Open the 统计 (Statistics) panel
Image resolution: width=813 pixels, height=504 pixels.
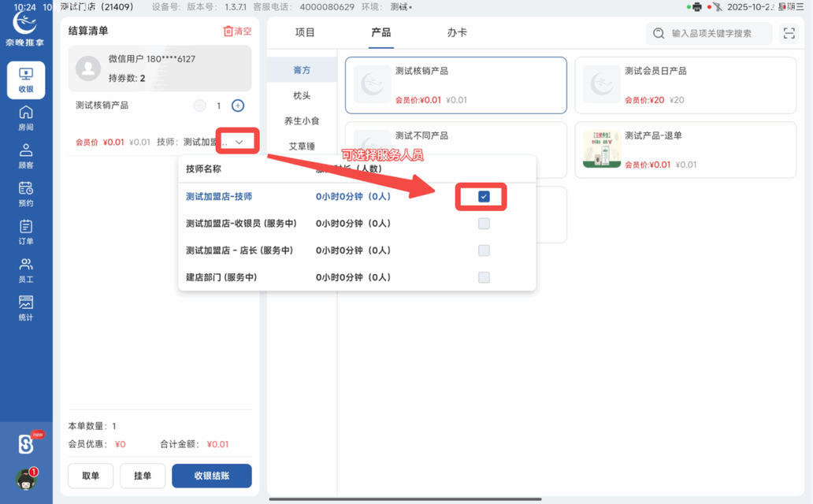[25, 302]
